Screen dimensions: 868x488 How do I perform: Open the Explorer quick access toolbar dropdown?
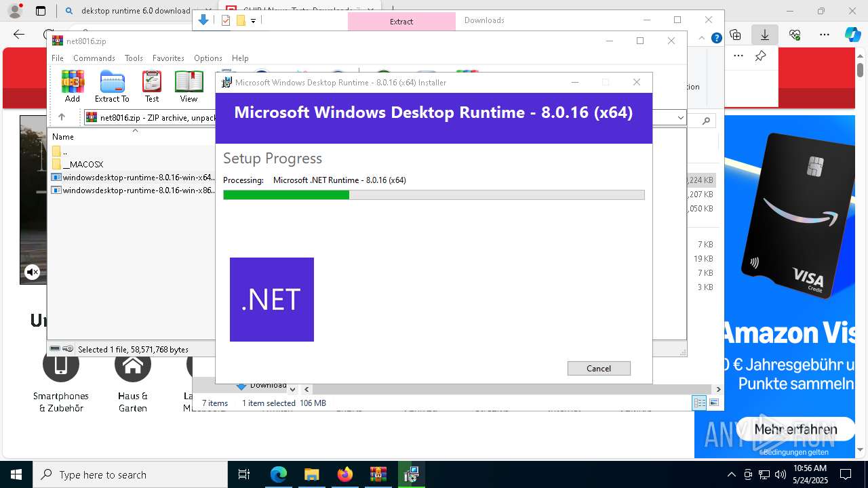(253, 21)
